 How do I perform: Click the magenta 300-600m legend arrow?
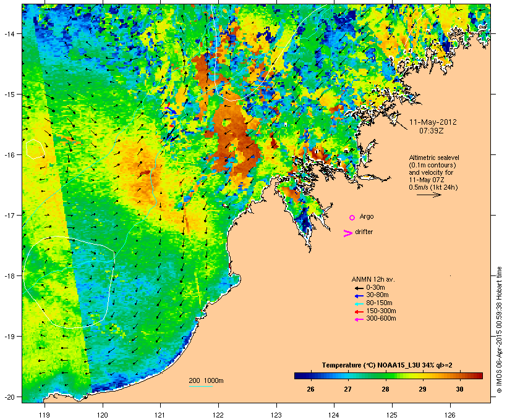click(x=359, y=319)
